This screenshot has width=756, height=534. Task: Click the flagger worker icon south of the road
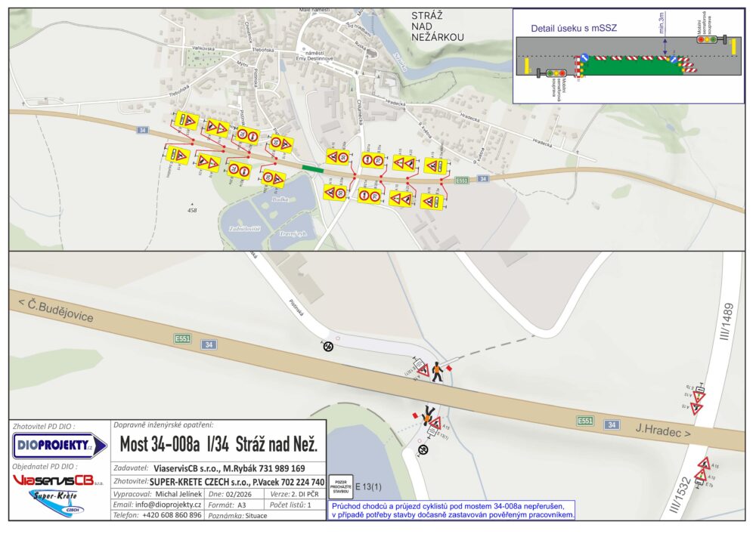(429, 416)
